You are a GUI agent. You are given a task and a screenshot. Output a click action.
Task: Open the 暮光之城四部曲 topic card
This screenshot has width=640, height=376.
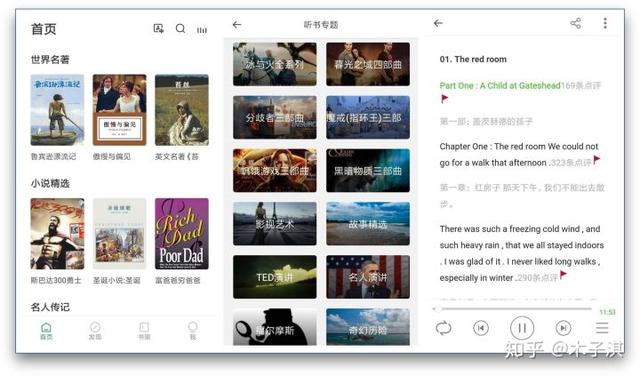coord(368,64)
